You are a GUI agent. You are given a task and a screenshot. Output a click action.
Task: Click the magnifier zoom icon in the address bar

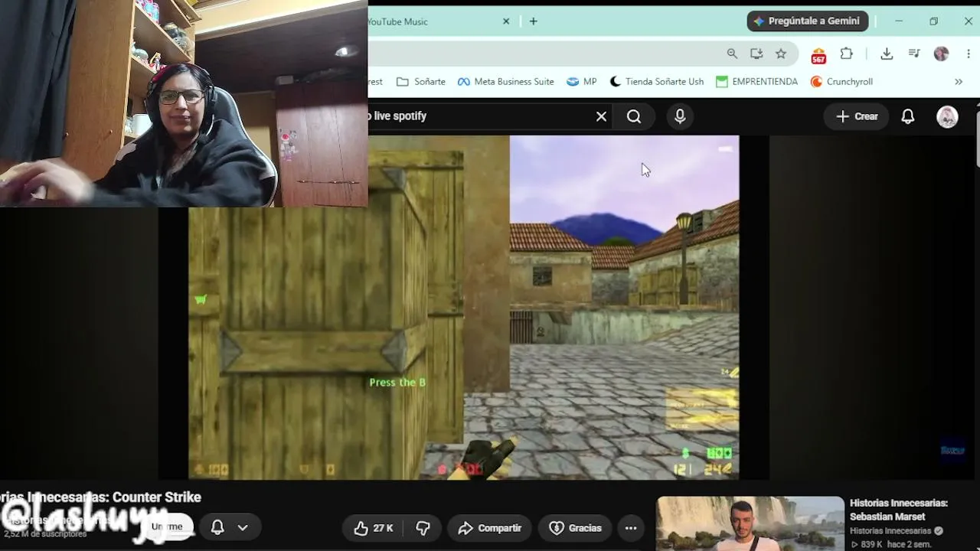point(732,54)
